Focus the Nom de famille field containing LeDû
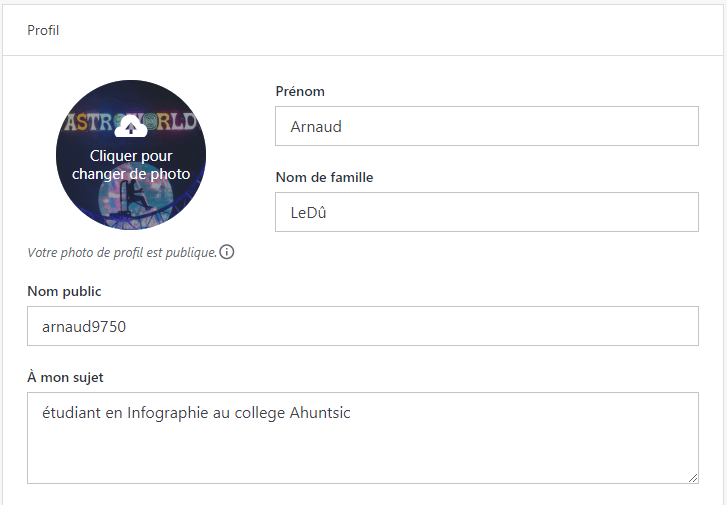Screen dimensions: 727x505 click(x=486, y=212)
